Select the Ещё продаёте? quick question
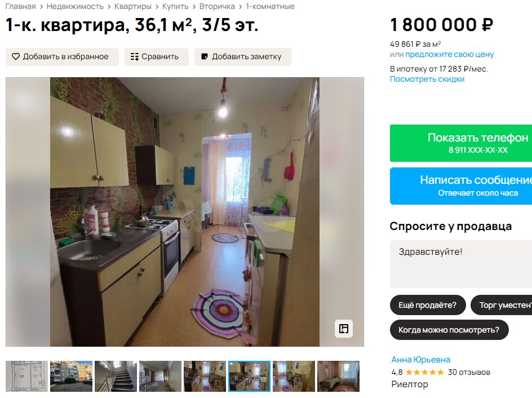The width and height of the screenshot is (532, 398). pos(428,305)
